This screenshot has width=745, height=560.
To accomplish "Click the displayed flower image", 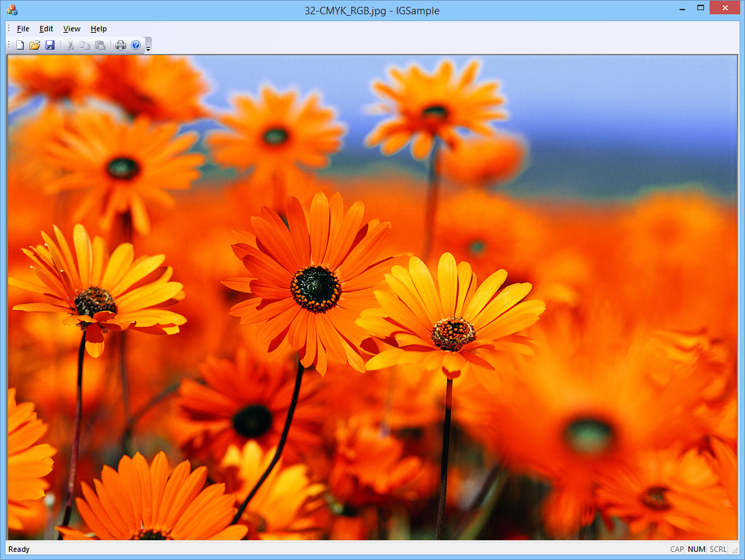I will [372, 297].
